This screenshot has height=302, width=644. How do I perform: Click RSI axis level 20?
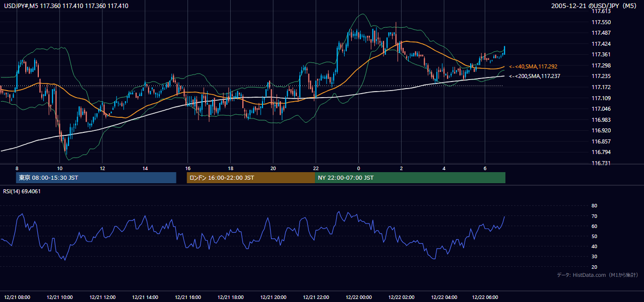tap(594, 267)
